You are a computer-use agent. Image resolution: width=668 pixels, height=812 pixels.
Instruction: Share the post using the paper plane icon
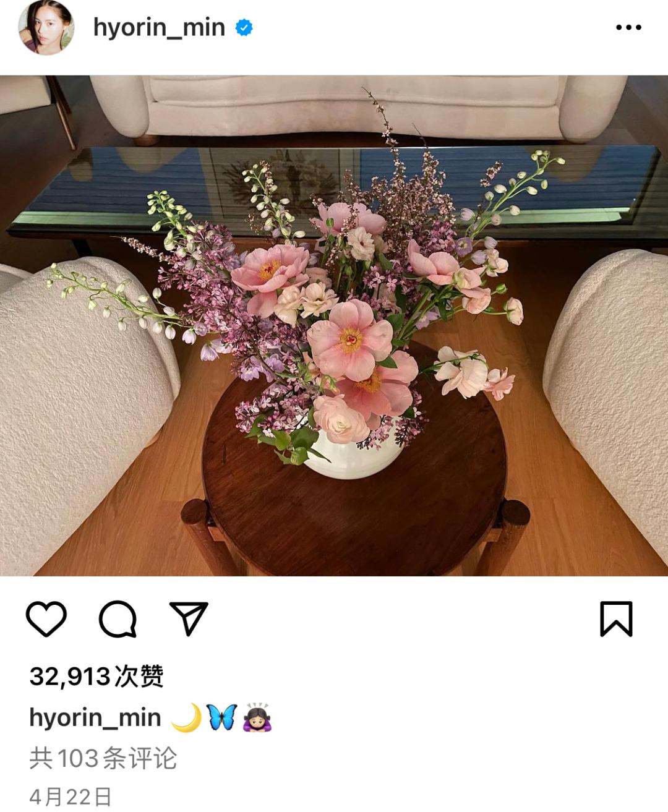(x=189, y=618)
